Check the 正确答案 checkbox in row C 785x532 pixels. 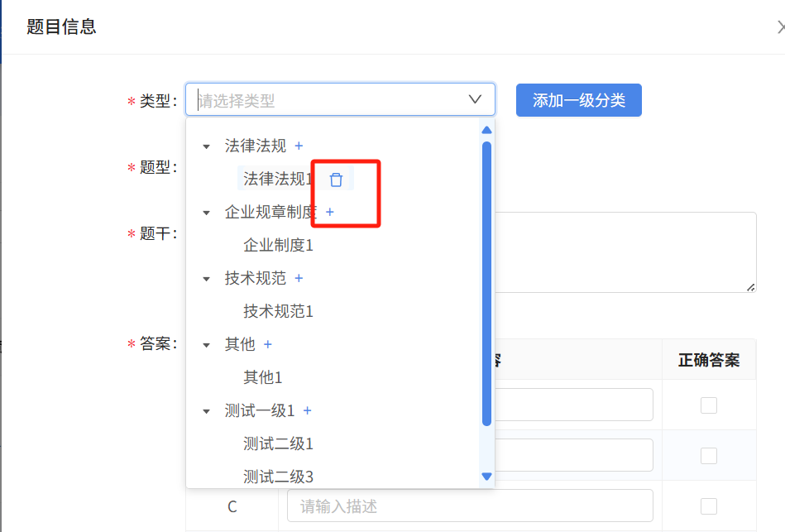(709, 506)
